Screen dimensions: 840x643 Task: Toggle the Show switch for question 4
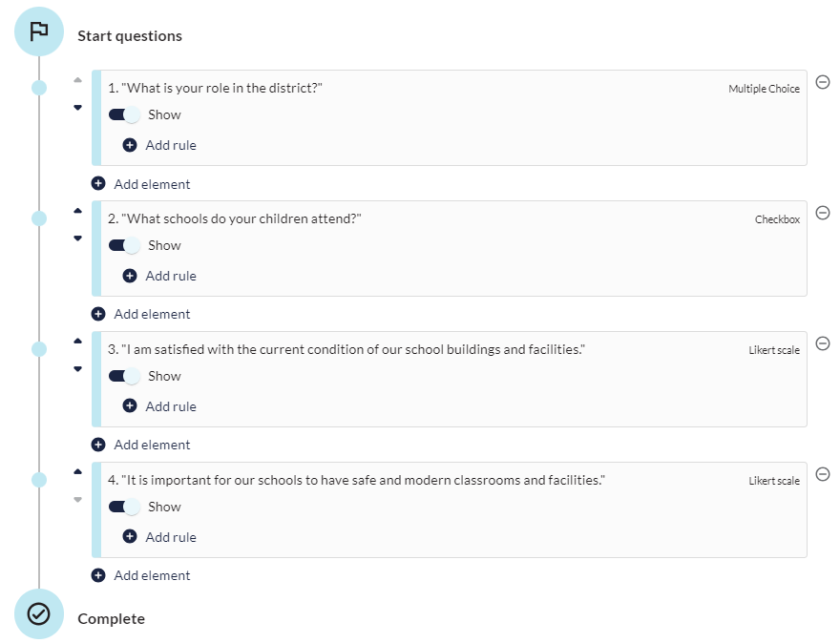click(x=124, y=507)
